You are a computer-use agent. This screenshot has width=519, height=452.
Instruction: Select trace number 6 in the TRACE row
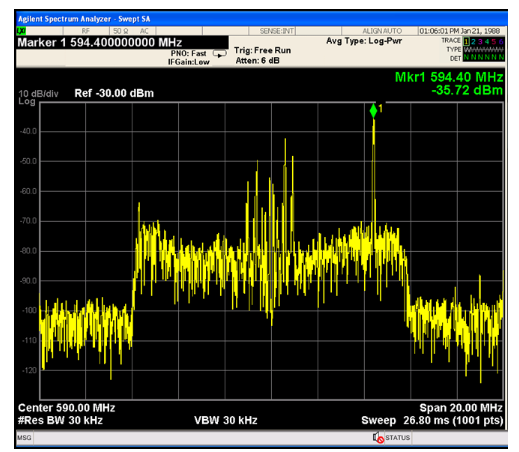(501, 41)
